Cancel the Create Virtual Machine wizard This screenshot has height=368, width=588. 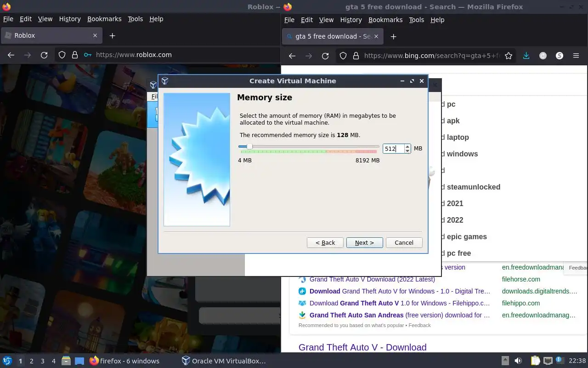tap(404, 242)
